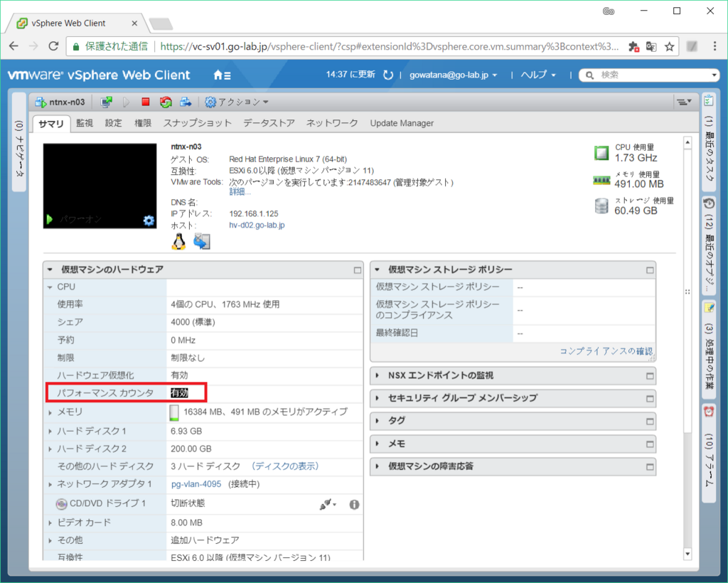Click the red power off icon
Screen dimensions: 728x583
[145, 102]
